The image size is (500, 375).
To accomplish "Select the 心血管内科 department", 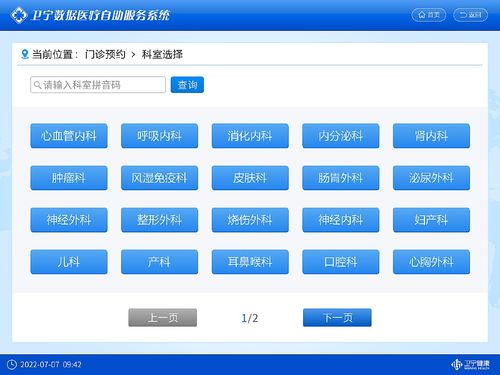I will point(69,136).
